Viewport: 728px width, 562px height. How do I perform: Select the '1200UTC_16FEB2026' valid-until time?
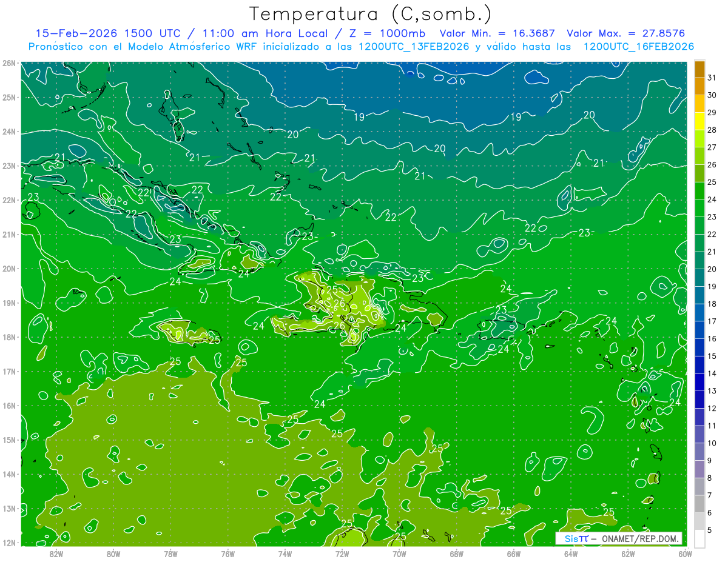pyautogui.click(x=638, y=47)
